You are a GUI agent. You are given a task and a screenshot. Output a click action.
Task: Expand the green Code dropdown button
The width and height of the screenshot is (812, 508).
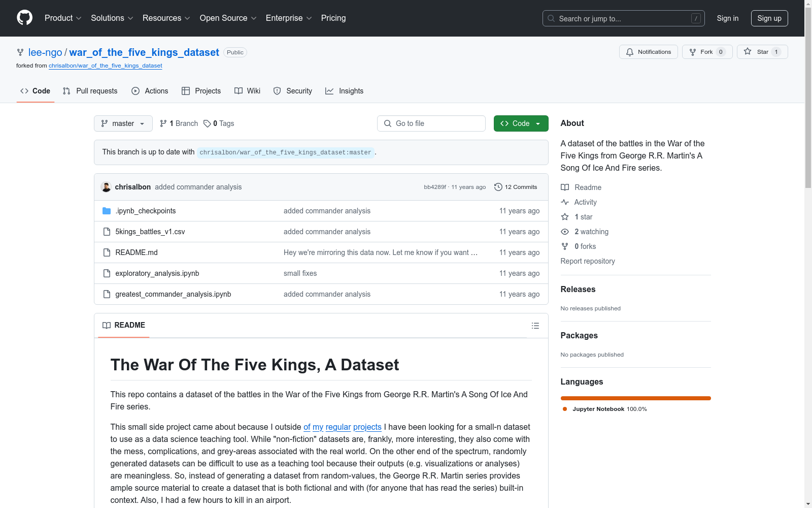pyautogui.click(x=521, y=123)
